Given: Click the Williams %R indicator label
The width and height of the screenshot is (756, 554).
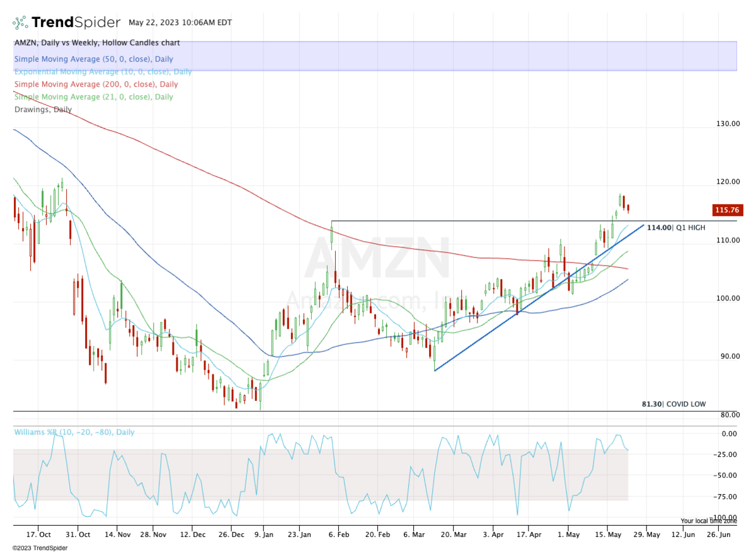Looking at the screenshot, I should (x=74, y=432).
